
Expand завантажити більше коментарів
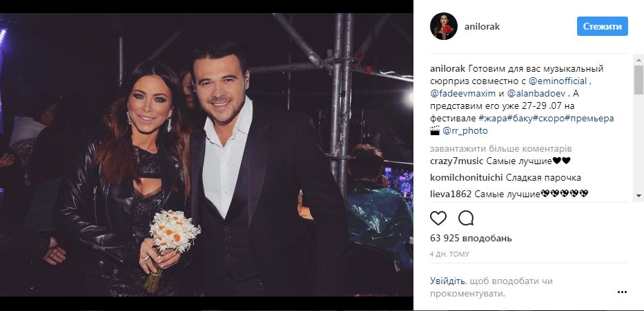(500, 148)
